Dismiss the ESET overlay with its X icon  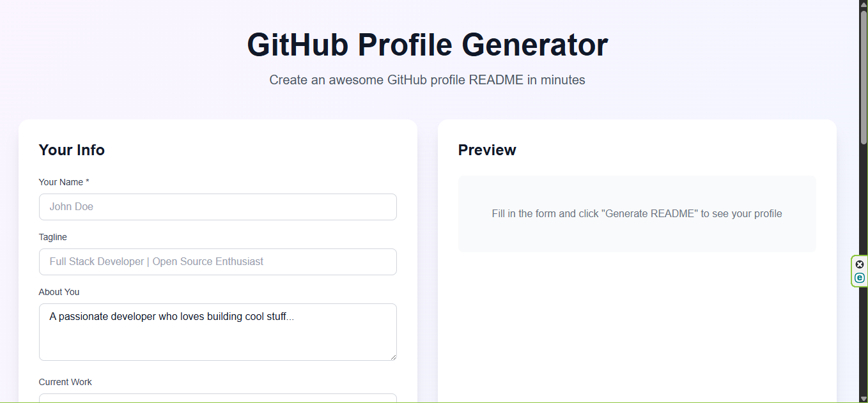point(859,264)
